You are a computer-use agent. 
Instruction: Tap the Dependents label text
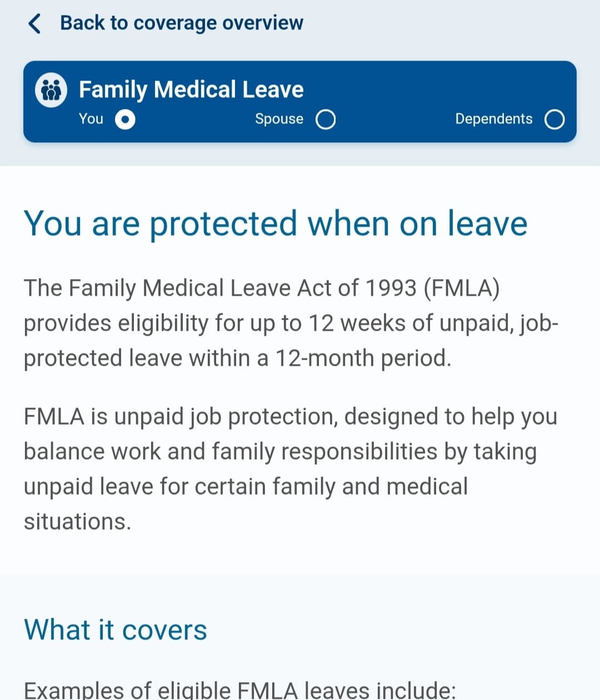click(494, 120)
